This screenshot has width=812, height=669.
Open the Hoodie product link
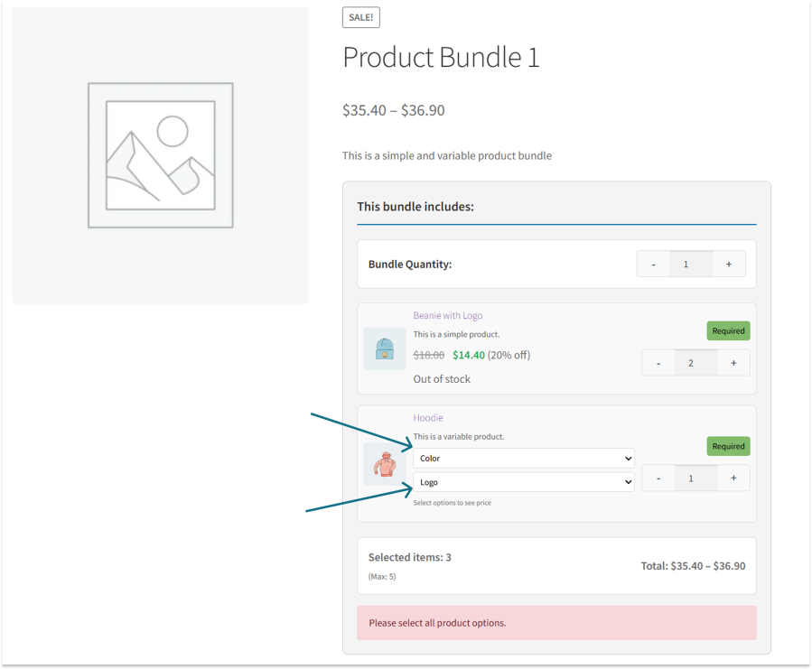tap(428, 417)
